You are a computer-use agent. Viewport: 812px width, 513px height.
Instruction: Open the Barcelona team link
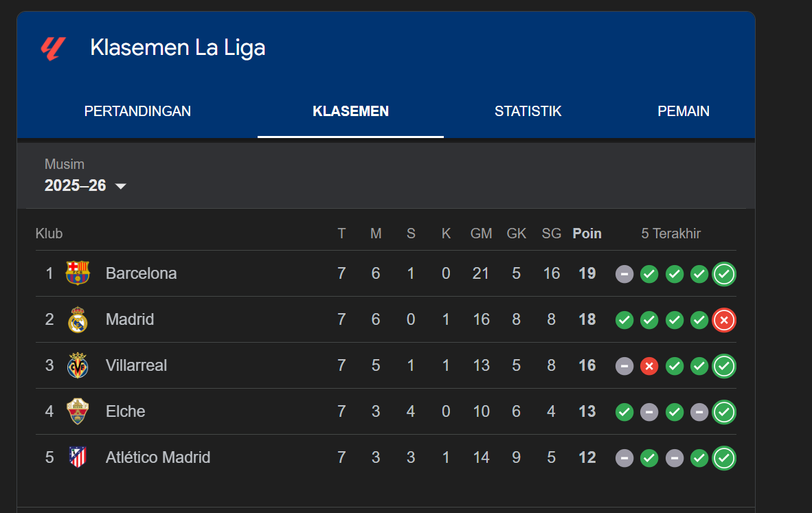pos(141,273)
